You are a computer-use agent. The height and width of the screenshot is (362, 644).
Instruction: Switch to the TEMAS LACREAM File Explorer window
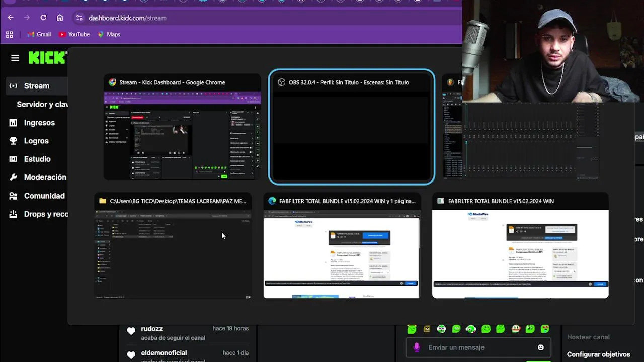click(x=173, y=246)
